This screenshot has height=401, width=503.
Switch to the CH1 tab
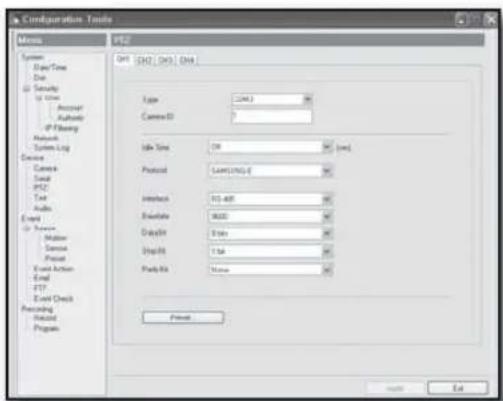click(123, 59)
